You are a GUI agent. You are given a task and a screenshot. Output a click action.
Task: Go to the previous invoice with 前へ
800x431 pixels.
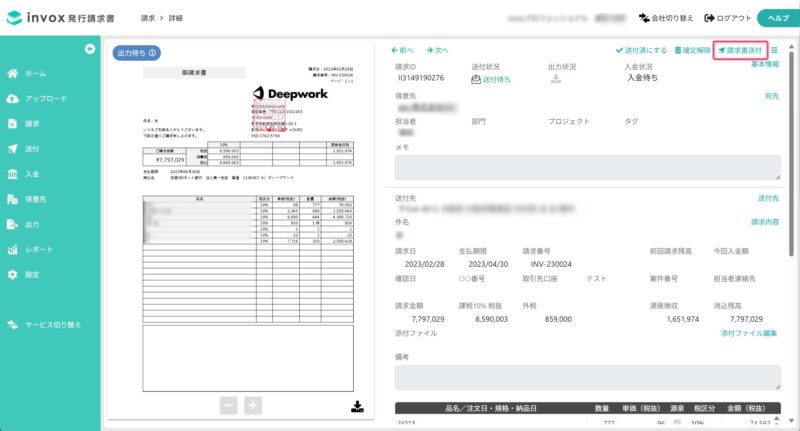403,50
